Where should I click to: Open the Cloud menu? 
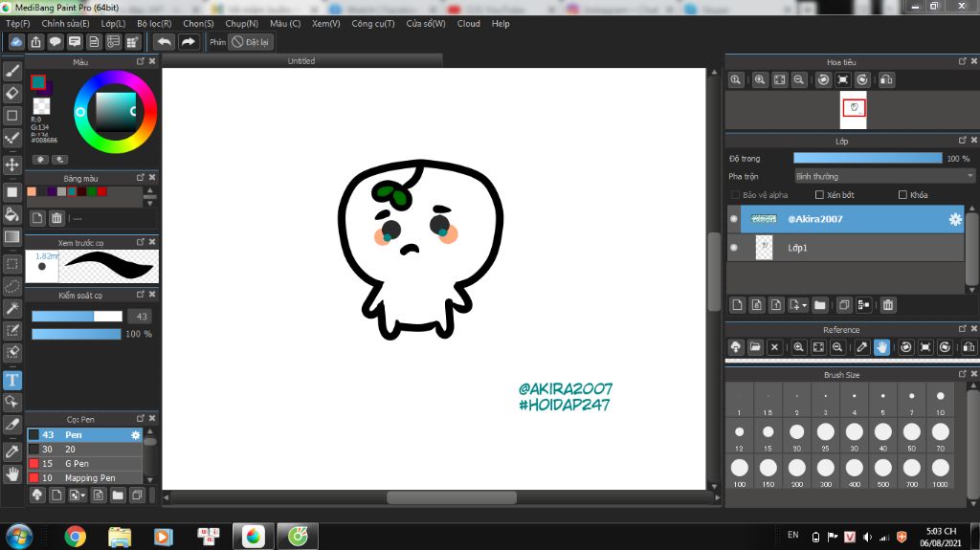pyautogui.click(x=469, y=24)
